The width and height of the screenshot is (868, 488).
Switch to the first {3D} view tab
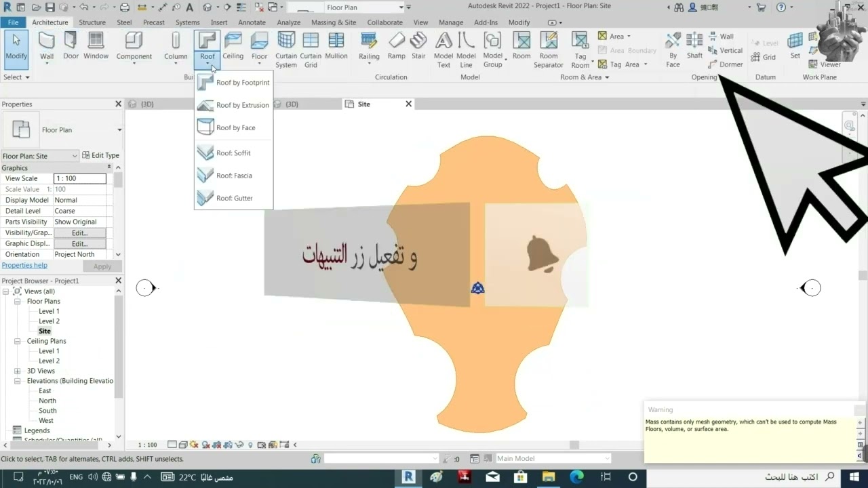point(147,104)
